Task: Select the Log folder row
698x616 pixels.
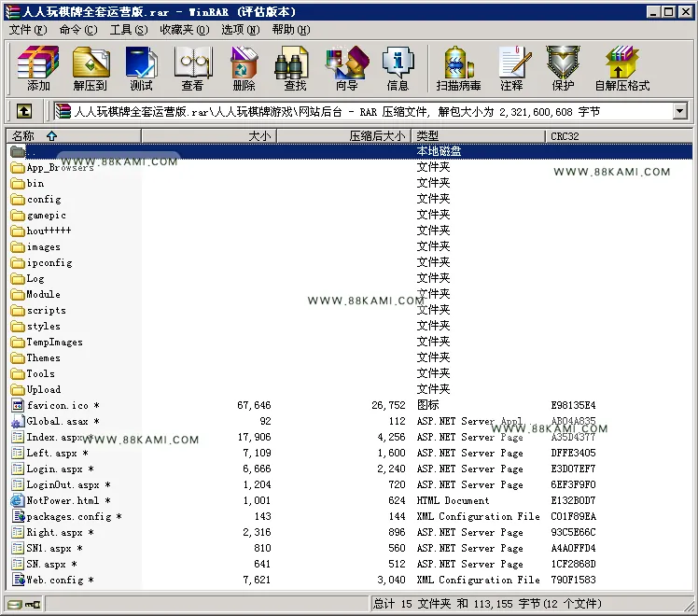Action: pos(349,279)
